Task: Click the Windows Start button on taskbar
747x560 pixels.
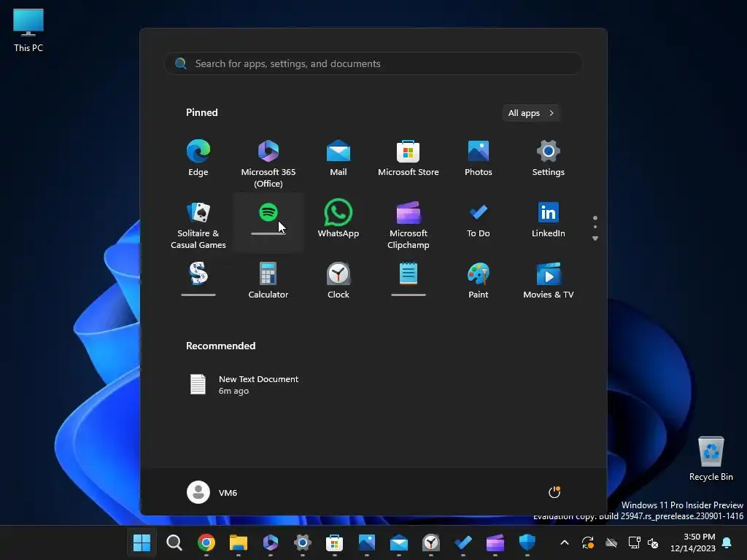Action: (142, 542)
